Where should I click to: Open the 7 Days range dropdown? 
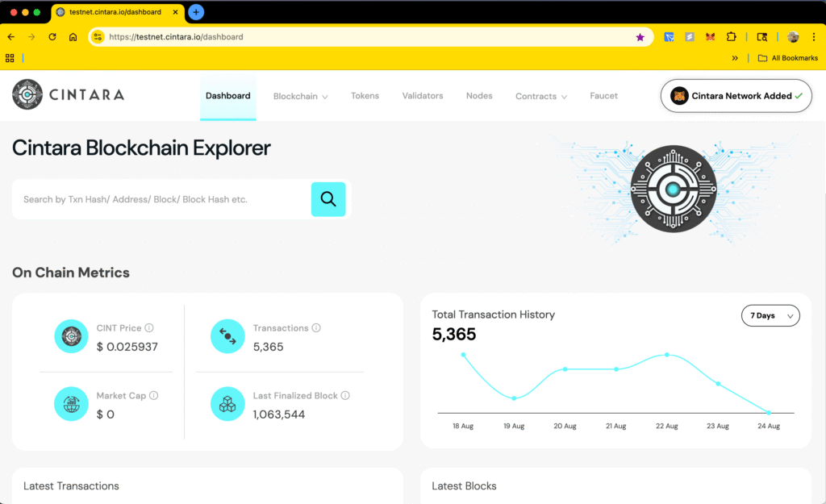point(770,316)
